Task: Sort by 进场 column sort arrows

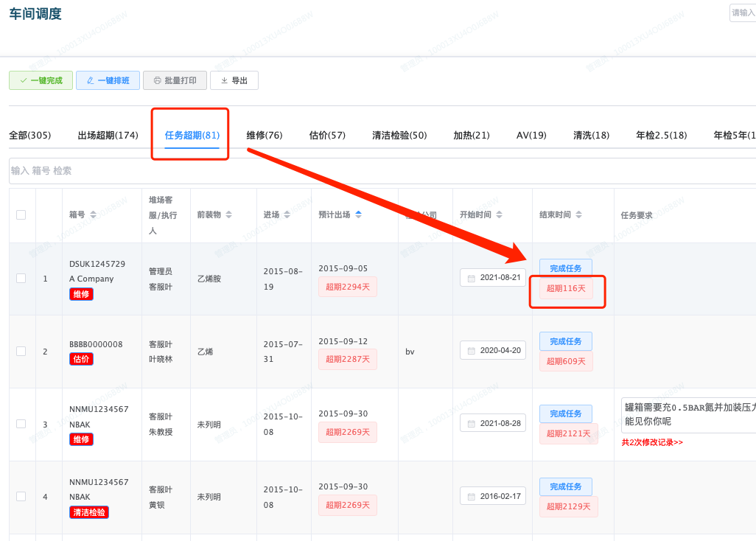Action: click(287, 214)
